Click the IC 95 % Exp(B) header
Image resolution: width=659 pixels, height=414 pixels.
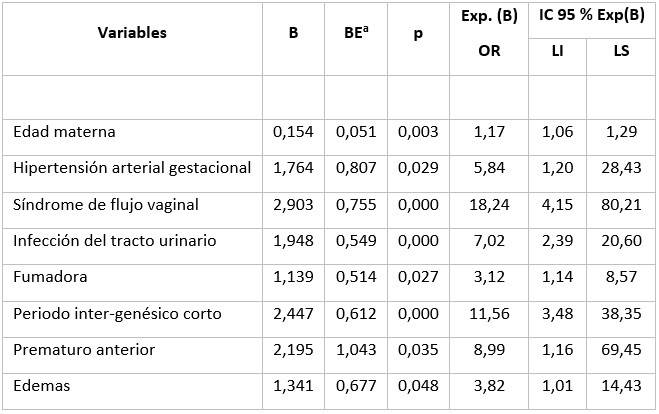point(590,20)
